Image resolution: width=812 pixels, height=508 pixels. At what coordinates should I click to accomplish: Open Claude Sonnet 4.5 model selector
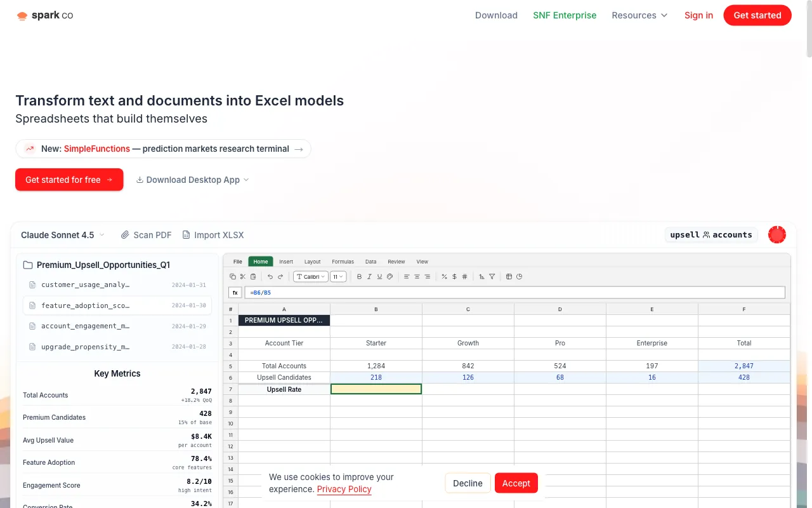tap(63, 235)
